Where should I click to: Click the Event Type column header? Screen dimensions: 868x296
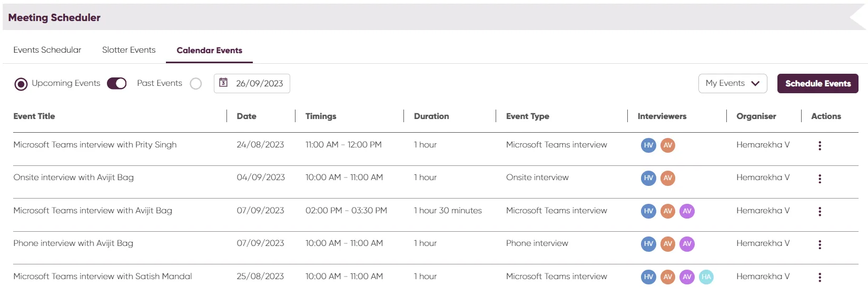[x=528, y=116]
